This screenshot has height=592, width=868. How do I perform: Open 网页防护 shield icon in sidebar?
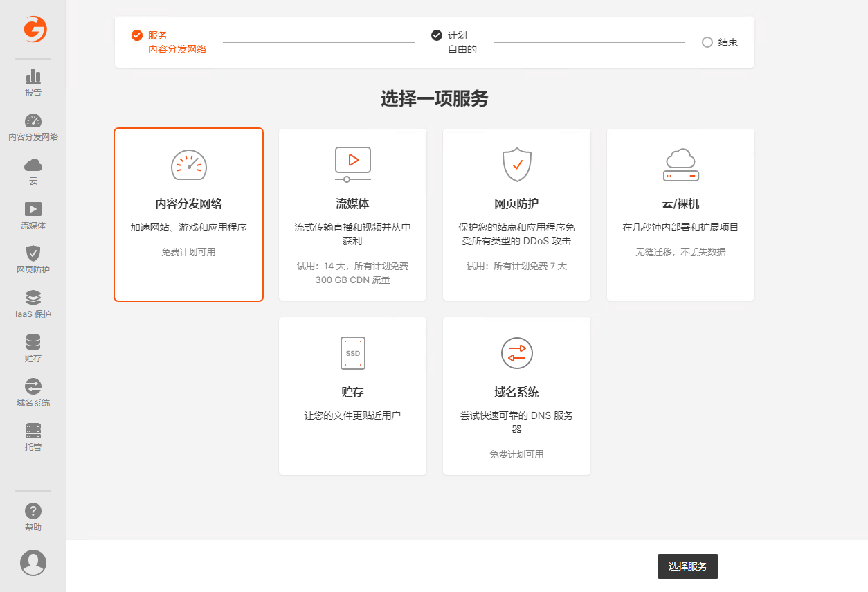coord(33,253)
